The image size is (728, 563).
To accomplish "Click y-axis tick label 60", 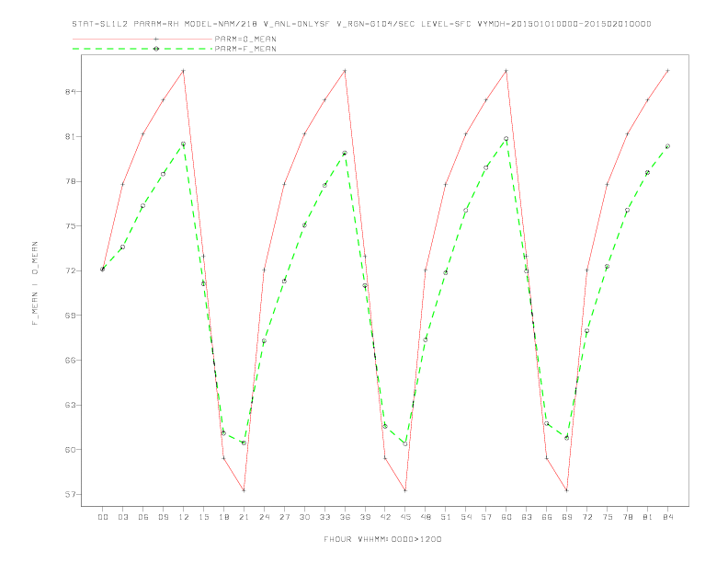I will (x=71, y=450).
